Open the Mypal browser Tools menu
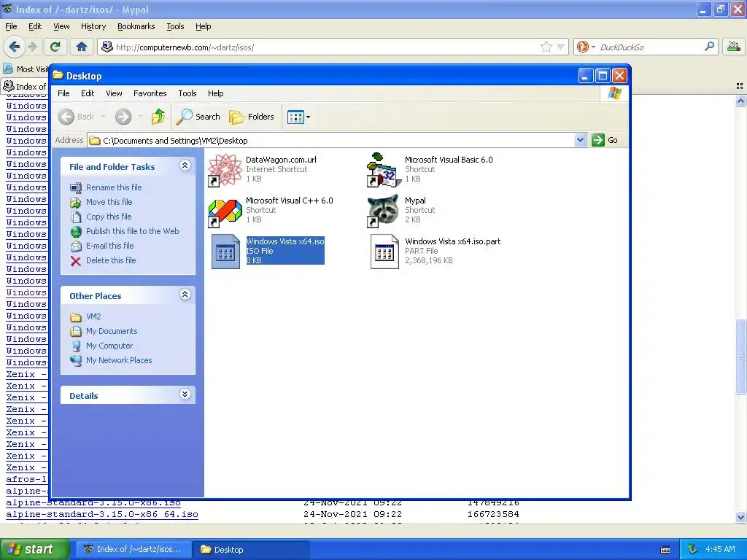Viewport: 747px width, 560px height. [175, 27]
